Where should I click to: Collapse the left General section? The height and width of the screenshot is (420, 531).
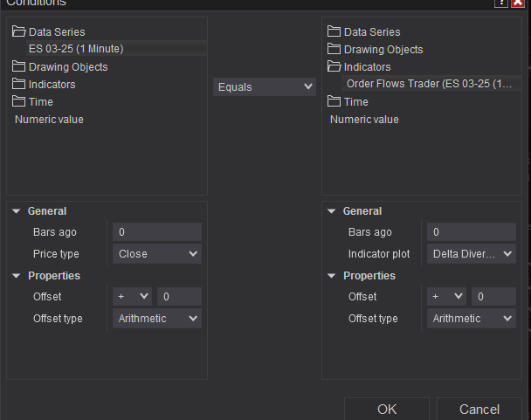(x=17, y=211)
